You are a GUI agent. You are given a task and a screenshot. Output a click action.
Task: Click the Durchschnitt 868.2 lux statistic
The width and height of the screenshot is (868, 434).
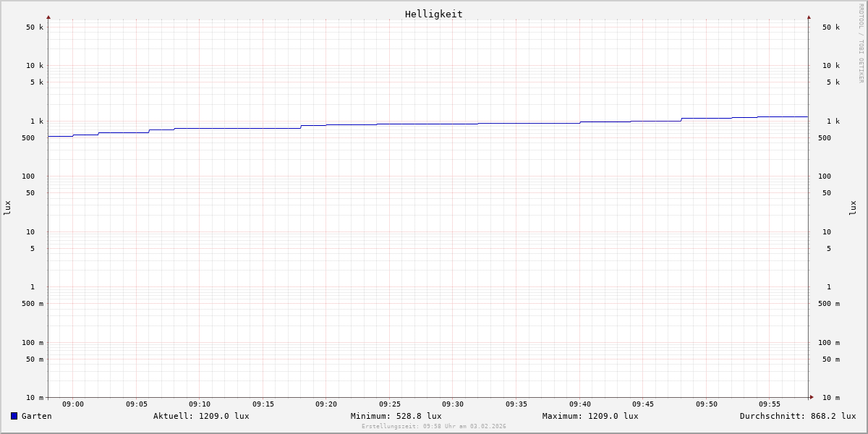tap(797, 416)
